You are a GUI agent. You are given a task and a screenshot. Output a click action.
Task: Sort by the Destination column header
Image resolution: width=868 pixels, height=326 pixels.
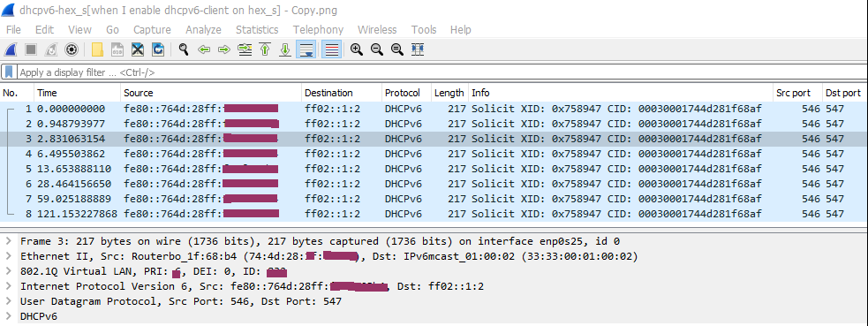coord(342,93)
